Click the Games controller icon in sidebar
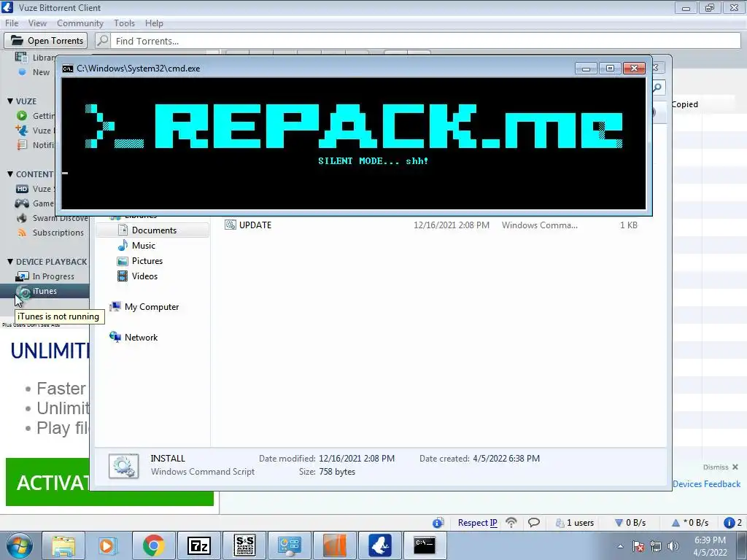This screenshot has width=747, height=560. coord(22,203)
